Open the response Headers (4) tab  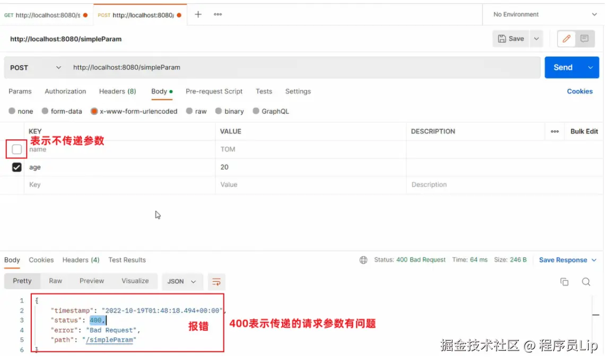[x=81, y=260]
